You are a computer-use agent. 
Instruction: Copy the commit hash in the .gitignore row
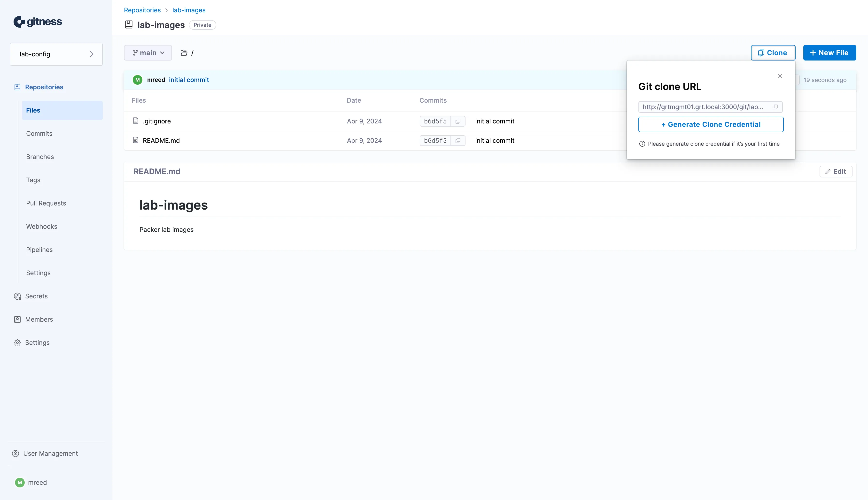(458, 121)
